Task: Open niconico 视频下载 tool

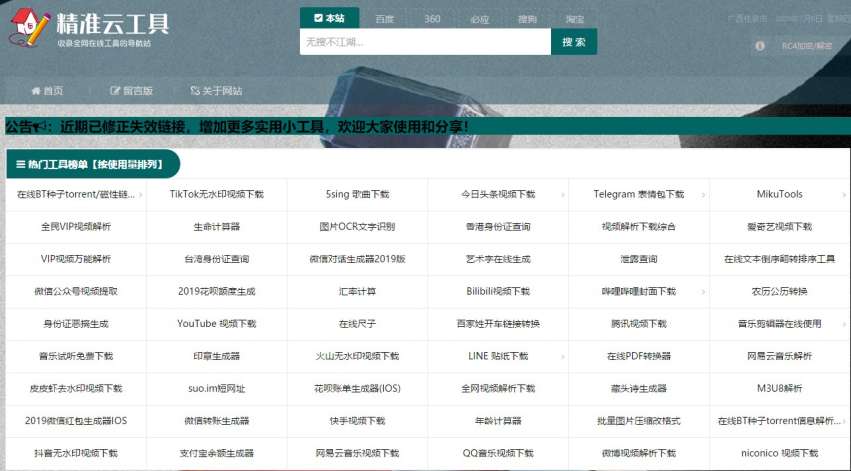Action: [779, 454]
